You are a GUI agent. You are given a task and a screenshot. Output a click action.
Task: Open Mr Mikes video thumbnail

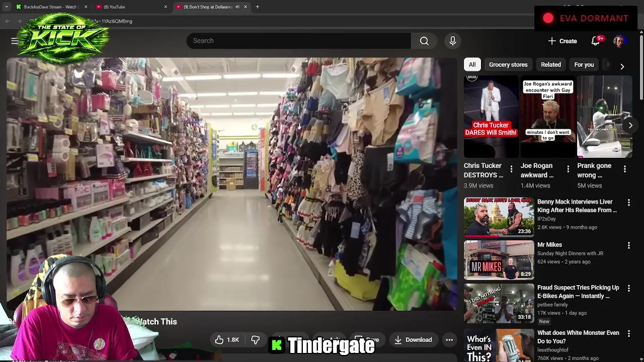pyautogui.click(x=499, y=260)
